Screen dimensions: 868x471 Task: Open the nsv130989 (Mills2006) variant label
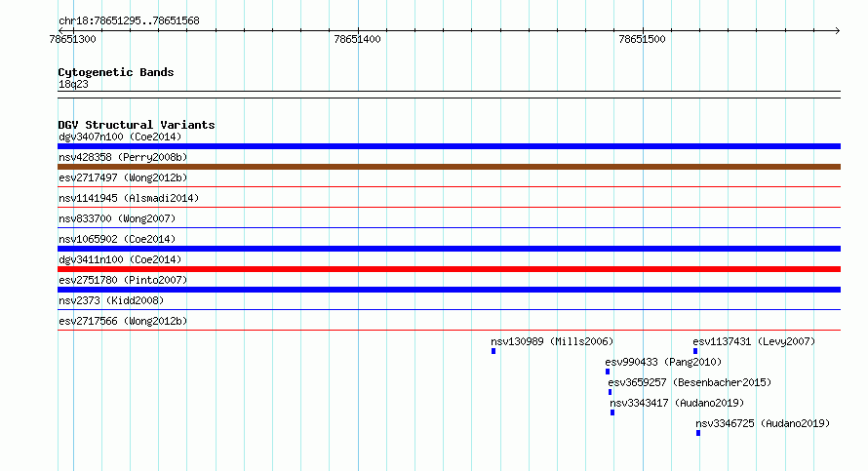[552, 341]
